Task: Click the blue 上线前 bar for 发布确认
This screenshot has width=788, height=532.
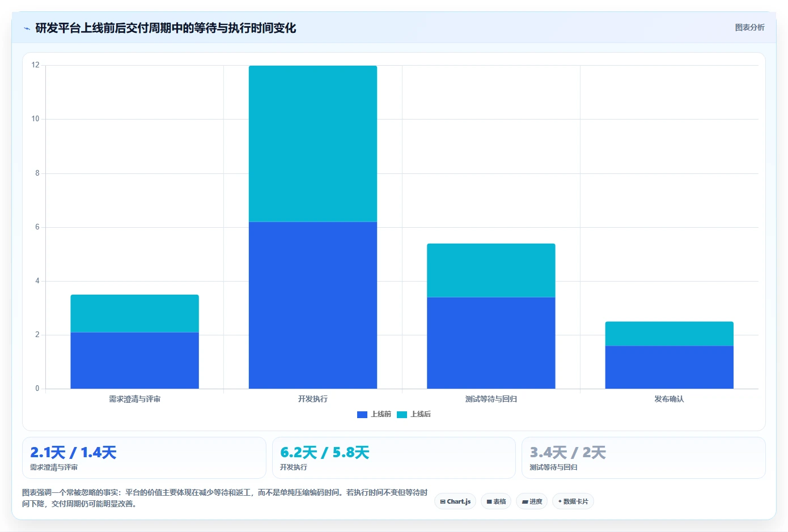Action: [670, 367]
